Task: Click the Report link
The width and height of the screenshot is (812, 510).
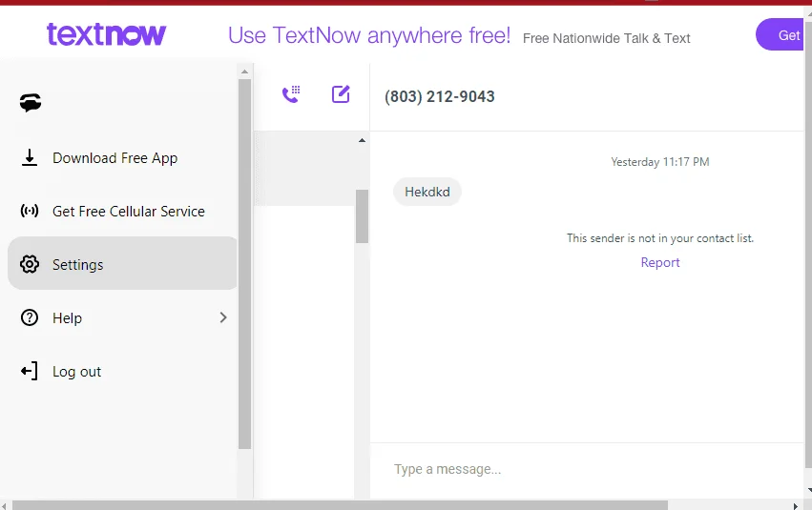Action: tap(659, 262)
